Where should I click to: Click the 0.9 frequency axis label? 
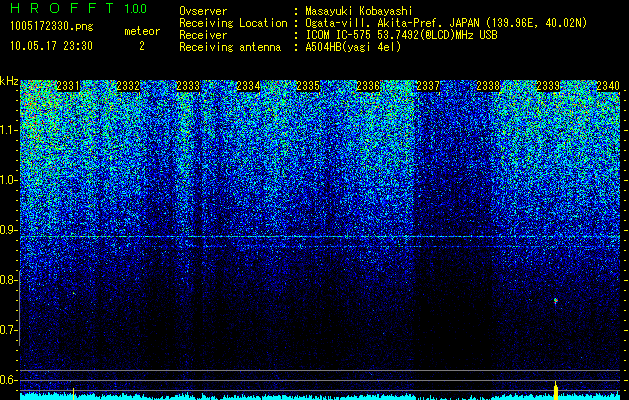[x=8, y=230]
